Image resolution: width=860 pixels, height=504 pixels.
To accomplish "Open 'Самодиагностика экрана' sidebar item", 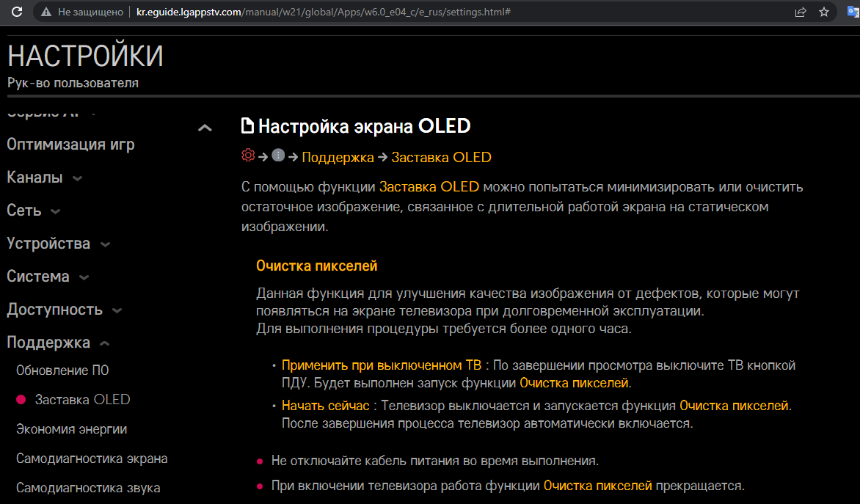I will [x=92, y=459].
